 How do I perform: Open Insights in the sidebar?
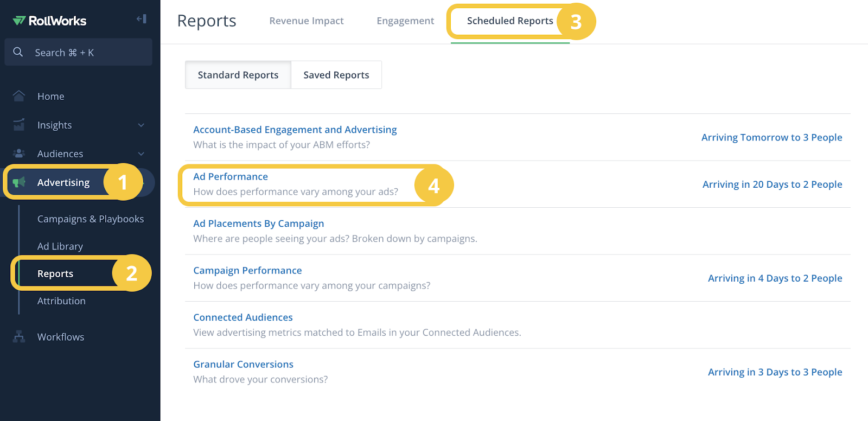[54, 125]
